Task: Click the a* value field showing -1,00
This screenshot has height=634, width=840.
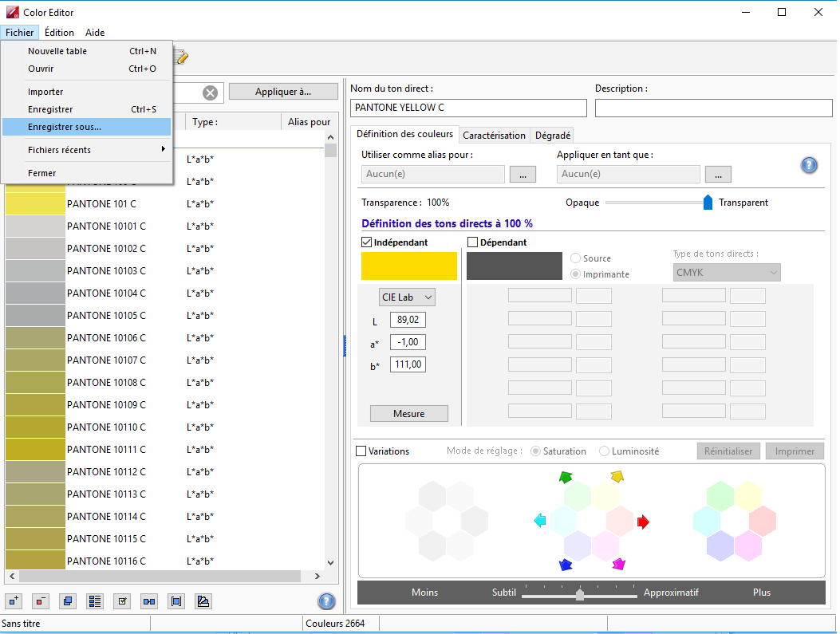Action: (x=408, y=342)
